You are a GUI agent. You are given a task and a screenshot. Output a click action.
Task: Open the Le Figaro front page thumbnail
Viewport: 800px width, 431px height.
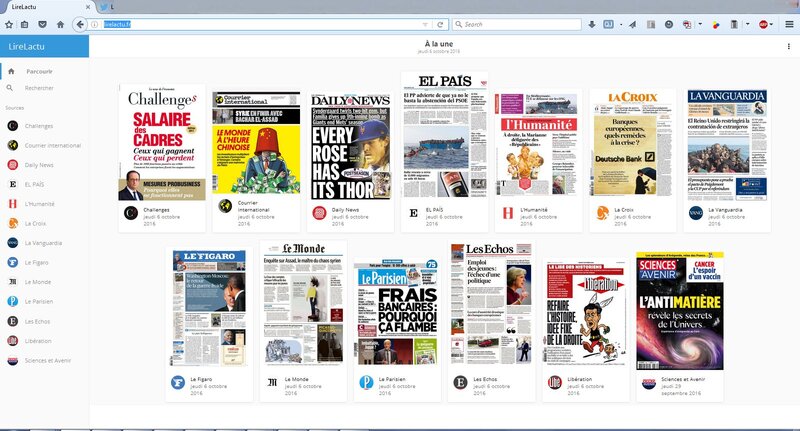[x=209, y=308]
